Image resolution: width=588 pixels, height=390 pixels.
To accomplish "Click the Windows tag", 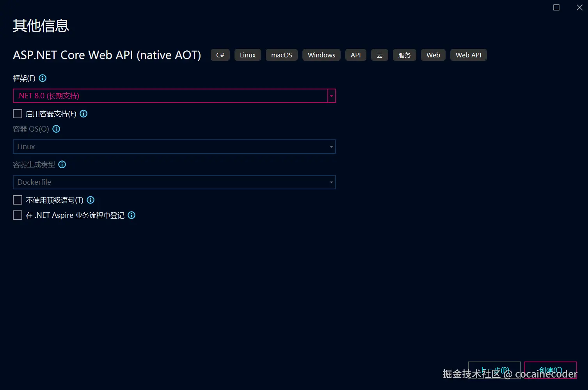I will 322,55.
